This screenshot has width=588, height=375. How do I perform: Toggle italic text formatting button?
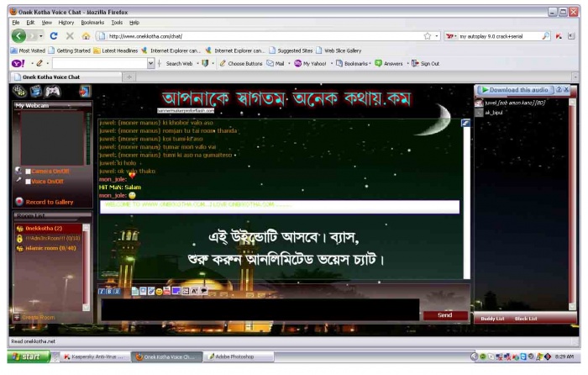102,291
